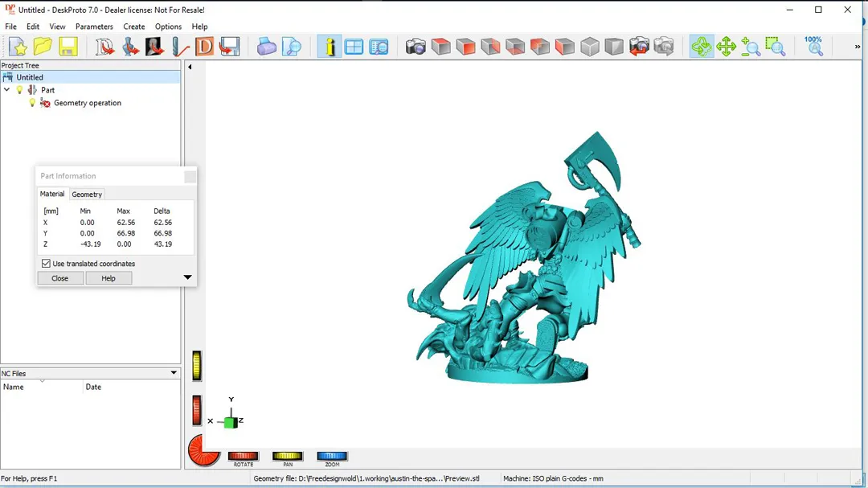This screenshot has width=868, height=488.
Task: Uncheck Use translated coordinates
Action: (46, 264)
